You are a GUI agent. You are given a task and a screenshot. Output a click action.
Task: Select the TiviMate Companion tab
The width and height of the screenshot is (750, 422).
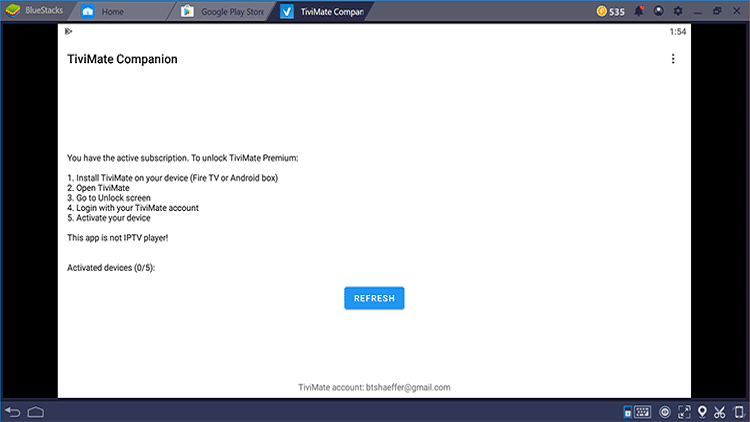[x=322, y=11]
